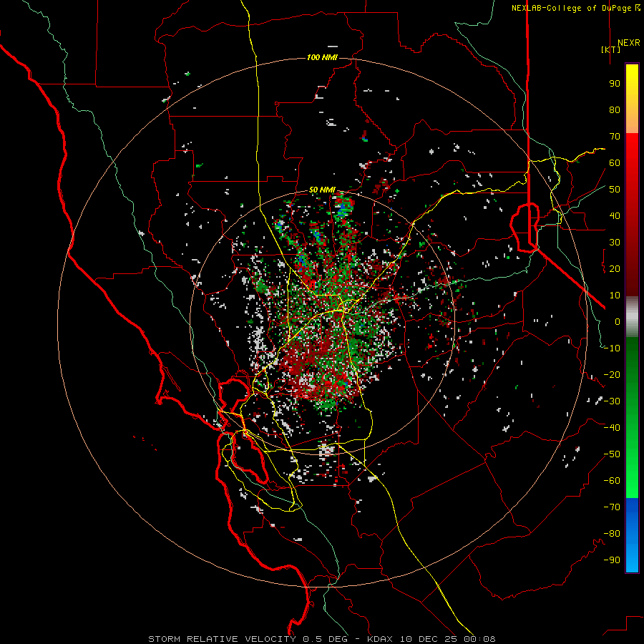
Task: Click the 90 value on the velocity scale
Action: click(615, 84)
